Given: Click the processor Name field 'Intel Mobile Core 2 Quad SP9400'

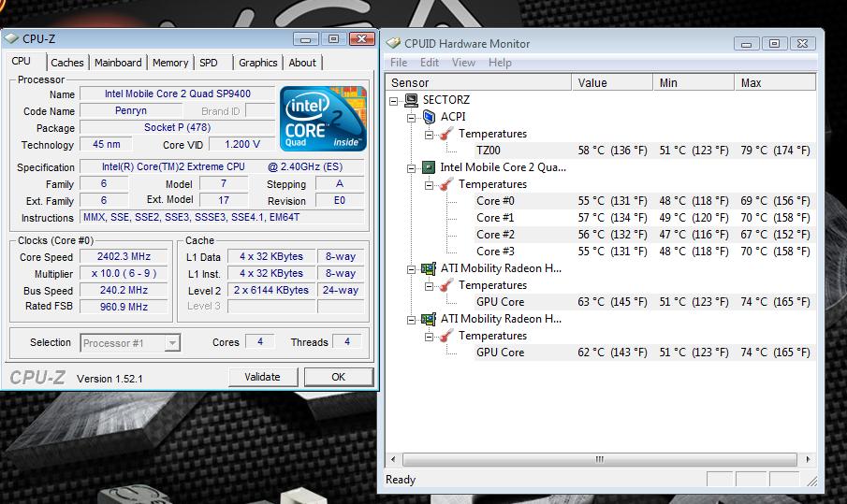Looking at the screenshot, I should pos(177,94).
